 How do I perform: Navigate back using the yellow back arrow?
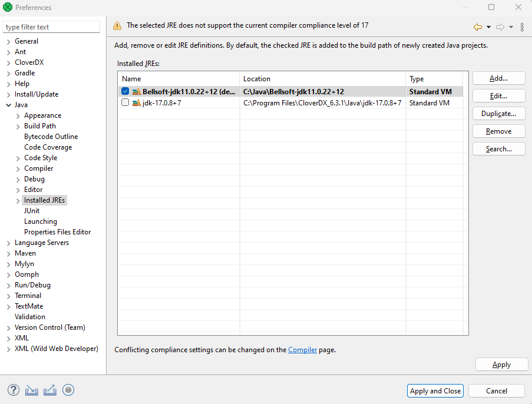tap(476, 27)
